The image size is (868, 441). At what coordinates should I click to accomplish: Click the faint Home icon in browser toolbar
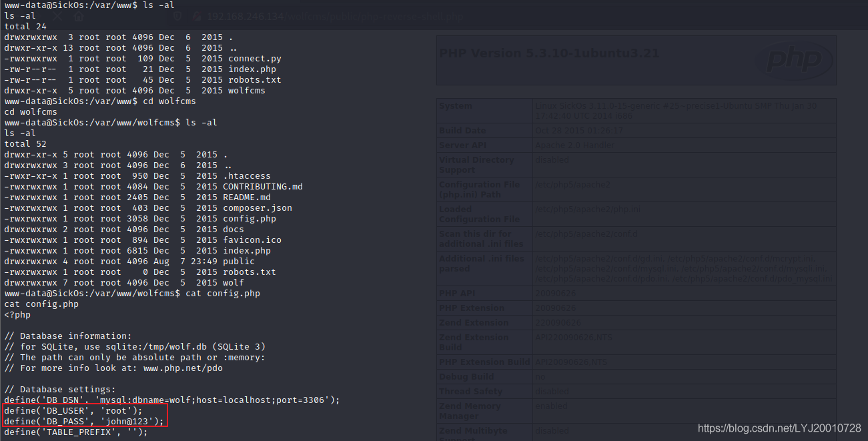(79, 16)
